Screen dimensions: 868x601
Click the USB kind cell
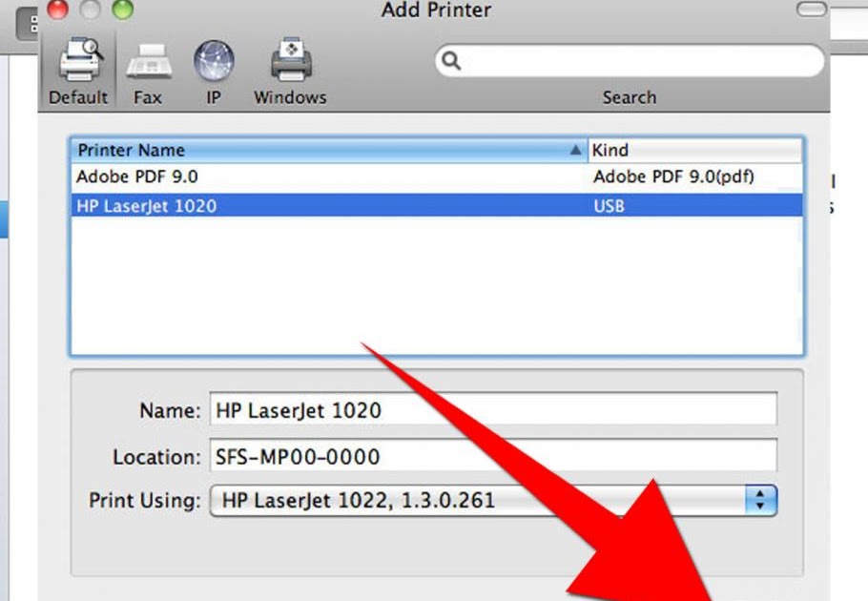coord(609,206)
